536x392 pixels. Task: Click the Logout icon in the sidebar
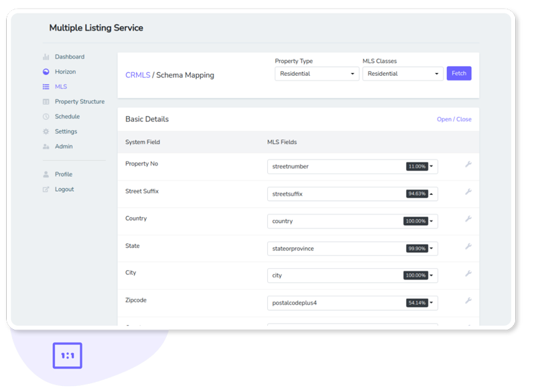coord(44,189)
